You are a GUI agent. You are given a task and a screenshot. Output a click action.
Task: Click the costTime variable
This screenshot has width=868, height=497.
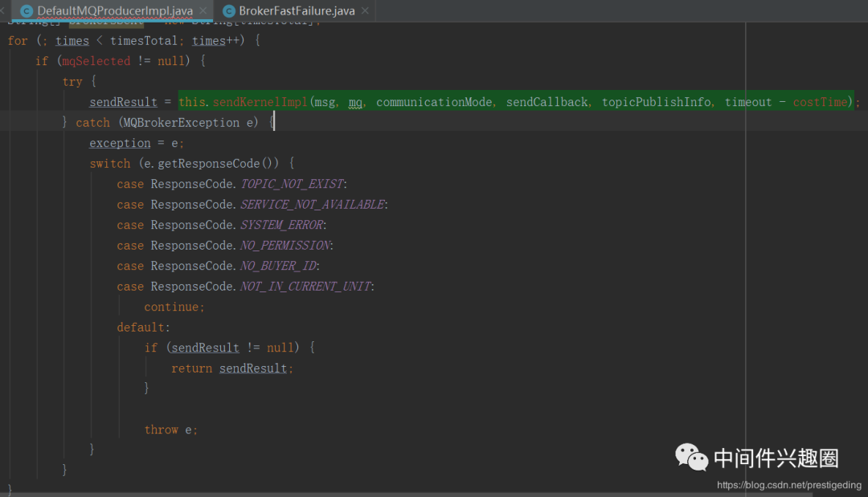point(820,102)
